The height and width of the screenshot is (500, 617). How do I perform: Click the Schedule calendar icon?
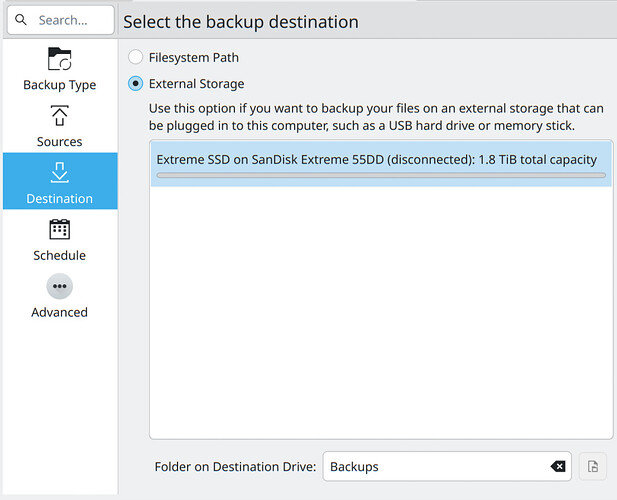(59, 230)
